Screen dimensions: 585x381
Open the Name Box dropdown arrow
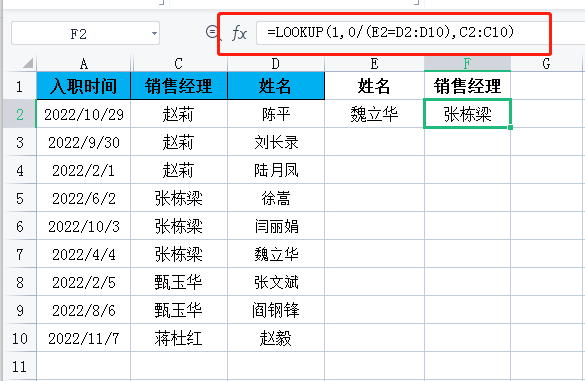point(154,34)
